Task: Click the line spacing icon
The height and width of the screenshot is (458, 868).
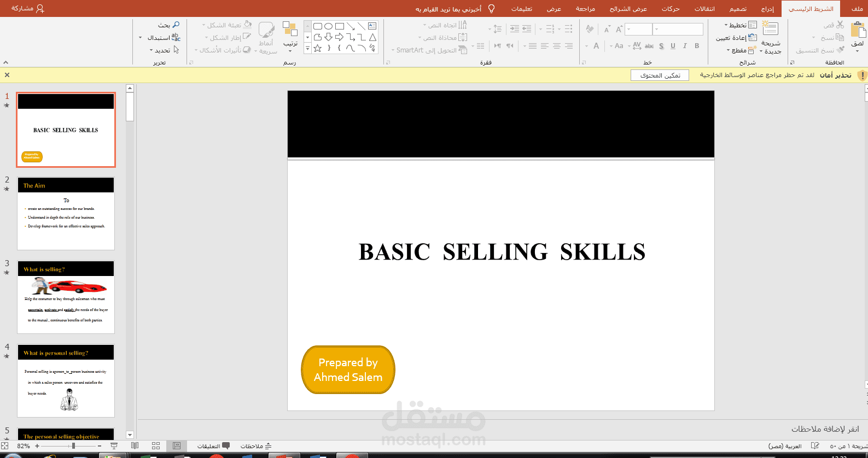Action: [497, 29]
